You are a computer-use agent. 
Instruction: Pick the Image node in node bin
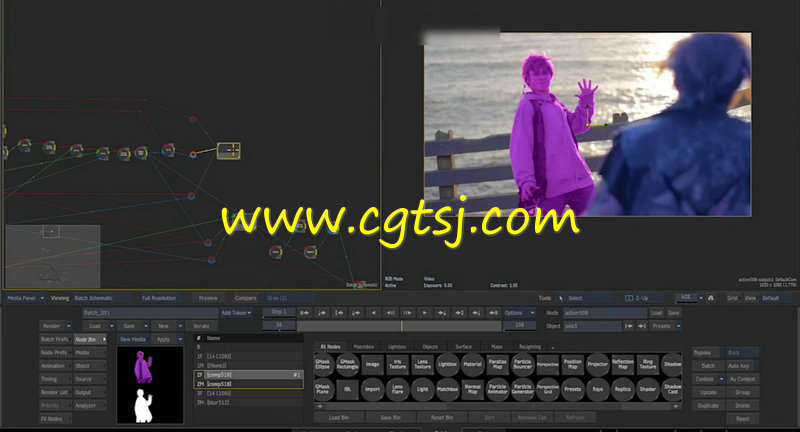click(372, 364)
